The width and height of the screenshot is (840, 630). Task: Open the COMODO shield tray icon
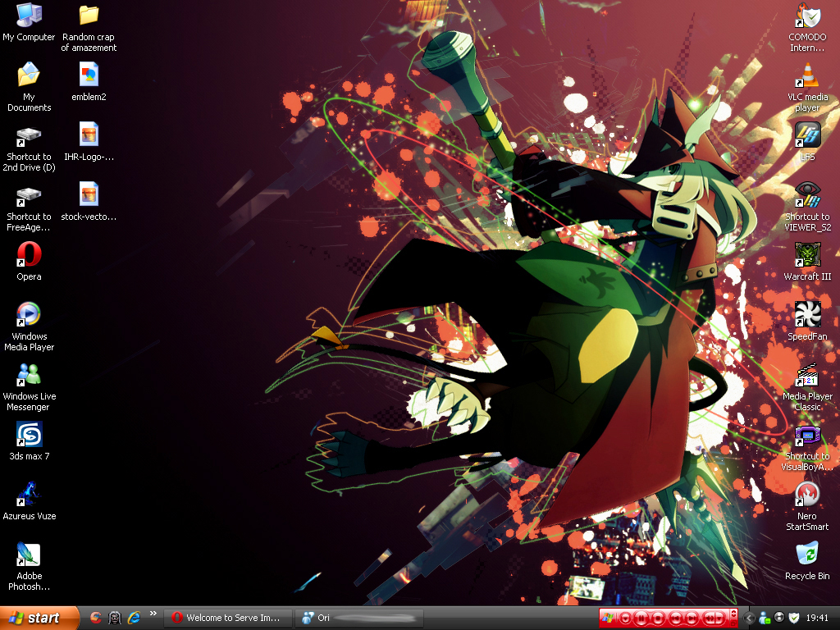coord(794,618)
